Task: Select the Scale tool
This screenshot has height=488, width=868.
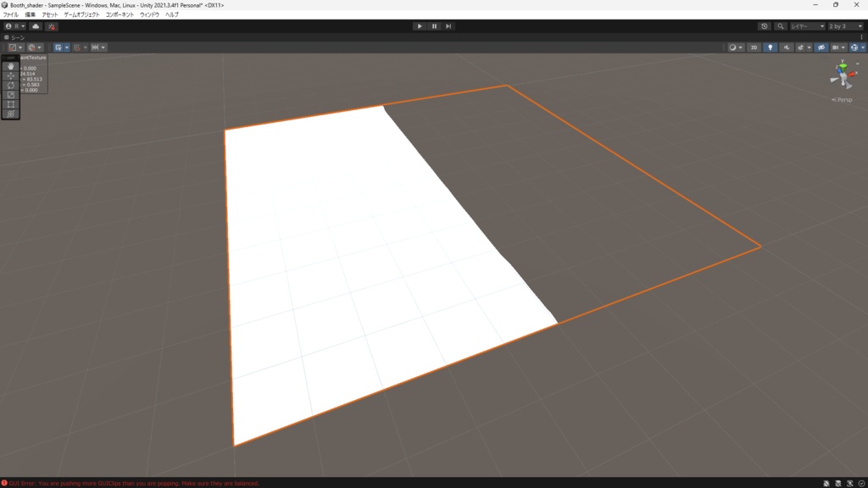Action: 10,95
